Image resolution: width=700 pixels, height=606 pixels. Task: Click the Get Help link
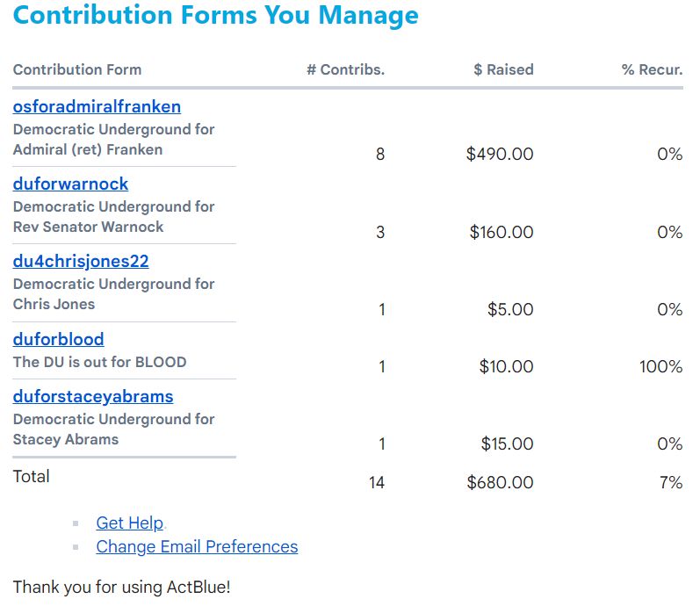[x=130, y=523]
